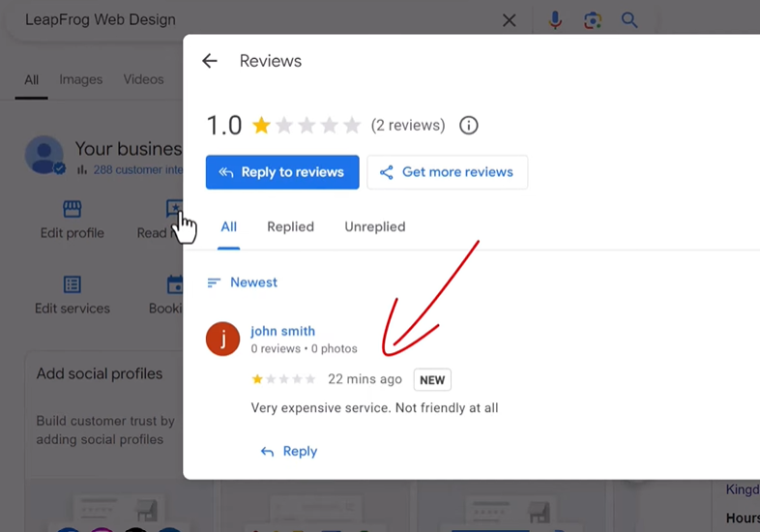
Task: Open Edit profile storefront icon
Action: 73,209
